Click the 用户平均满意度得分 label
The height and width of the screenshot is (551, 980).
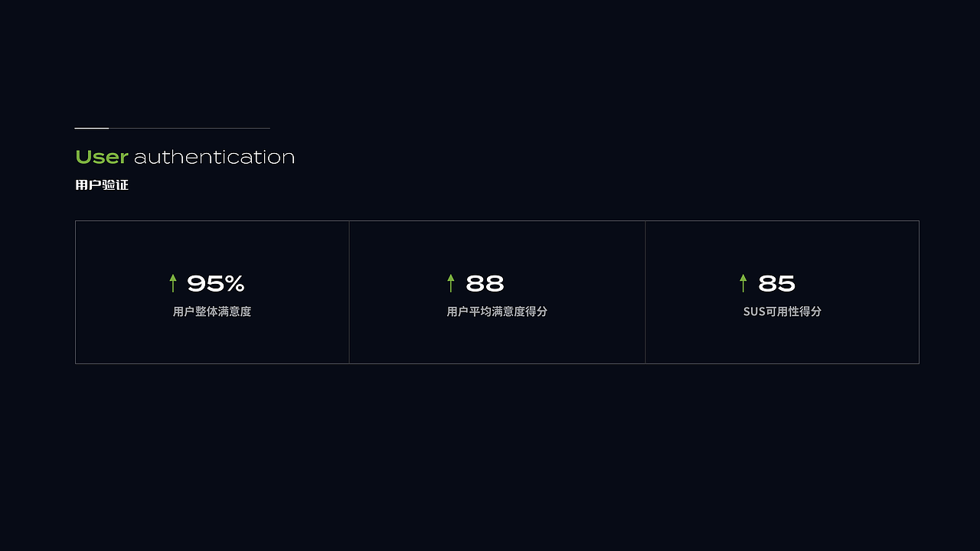click(x=497, y=311)
